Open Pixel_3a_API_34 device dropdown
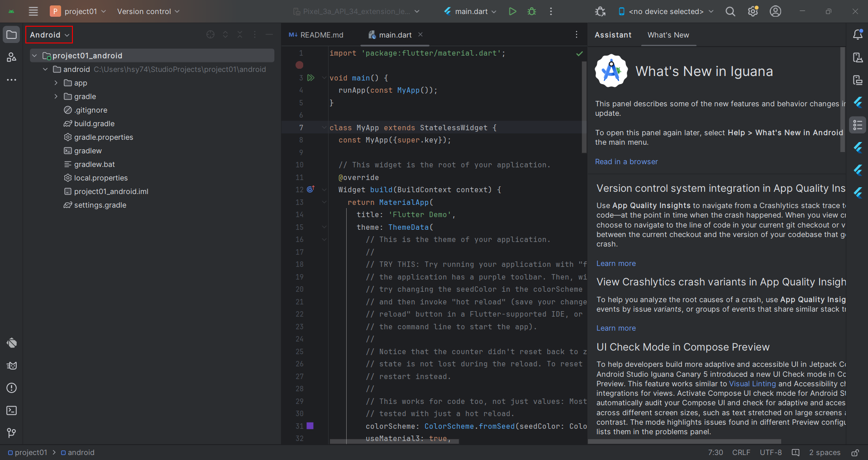The width and height of the screenshot is (868, 460). pyautogui.click(x=356, y=11)
